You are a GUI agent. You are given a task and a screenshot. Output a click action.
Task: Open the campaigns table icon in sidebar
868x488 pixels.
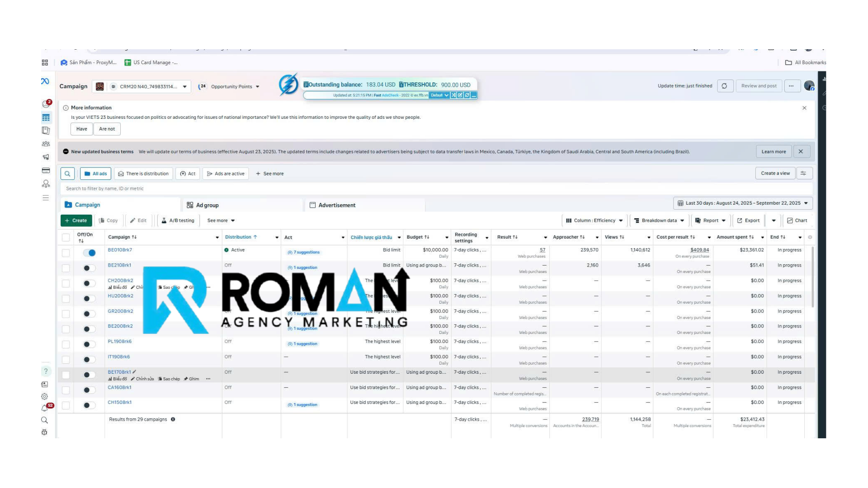[x=46, y=117]
